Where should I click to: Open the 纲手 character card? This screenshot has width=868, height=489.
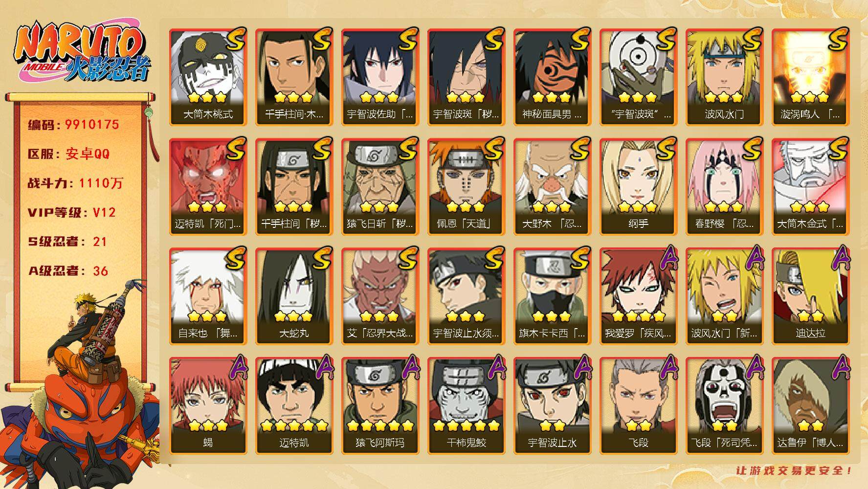coord(638,187)
